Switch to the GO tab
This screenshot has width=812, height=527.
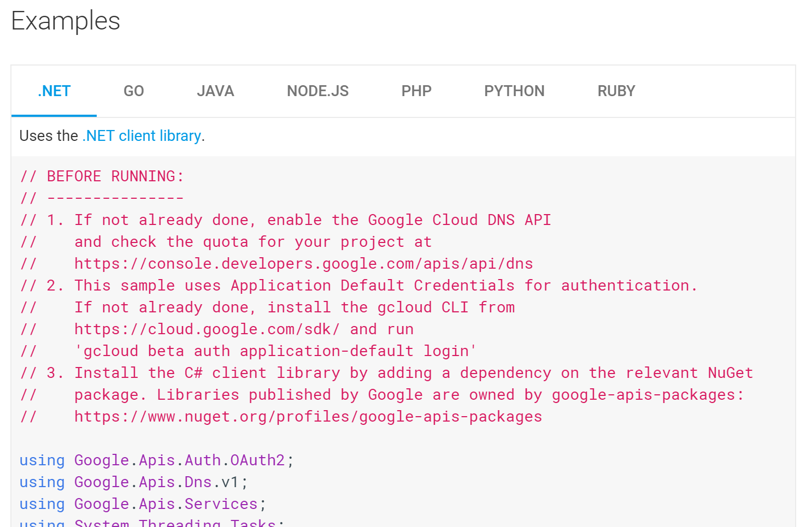[x=133, y=91]
